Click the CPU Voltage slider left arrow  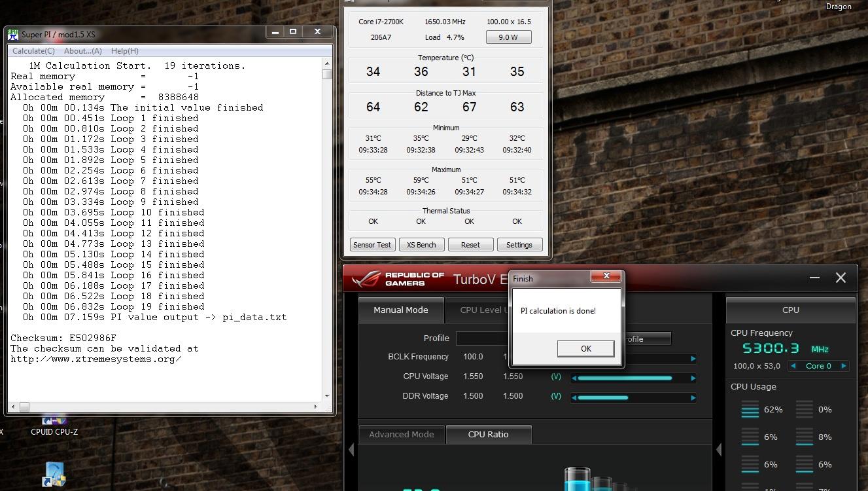[x=574, y=378]
